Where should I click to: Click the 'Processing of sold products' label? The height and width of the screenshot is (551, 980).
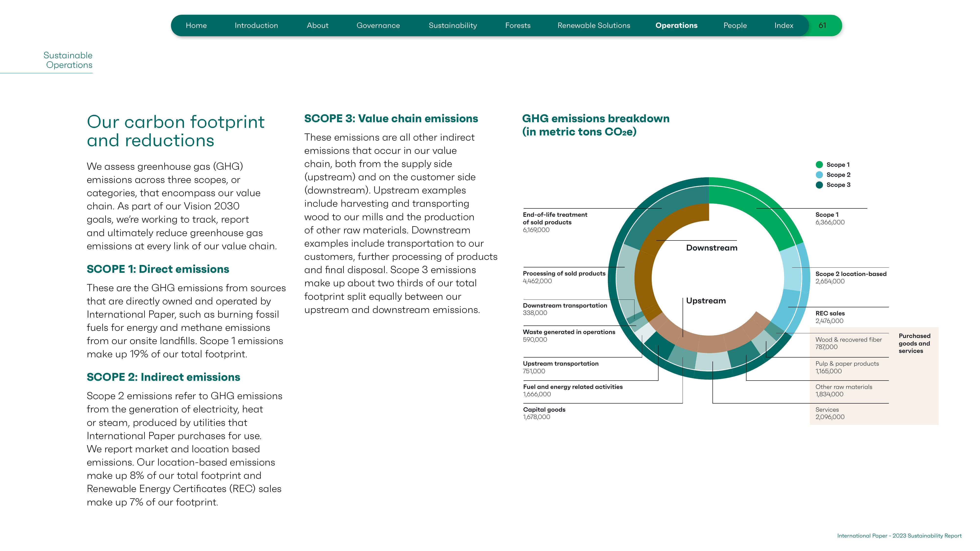point(564,273)
